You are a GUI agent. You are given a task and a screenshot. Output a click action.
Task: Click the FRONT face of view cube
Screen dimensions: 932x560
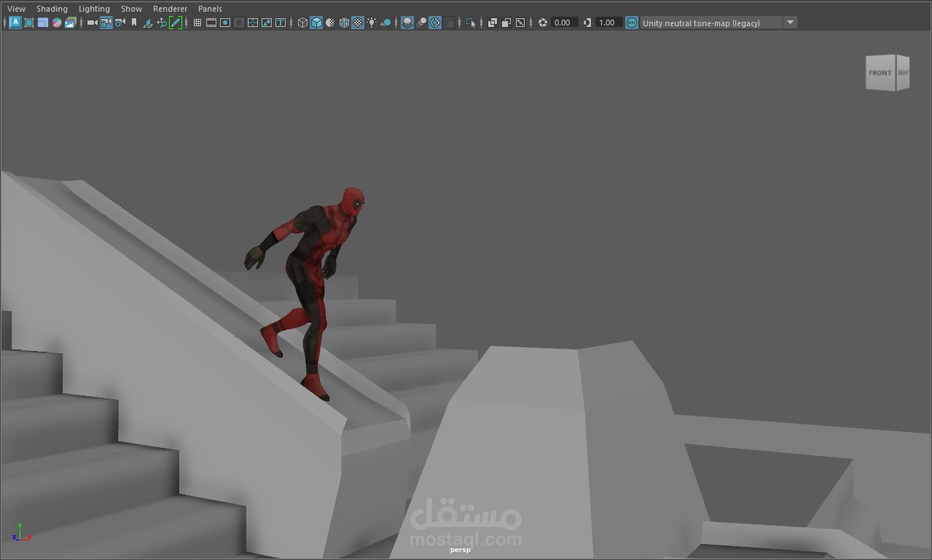(880, 73)
